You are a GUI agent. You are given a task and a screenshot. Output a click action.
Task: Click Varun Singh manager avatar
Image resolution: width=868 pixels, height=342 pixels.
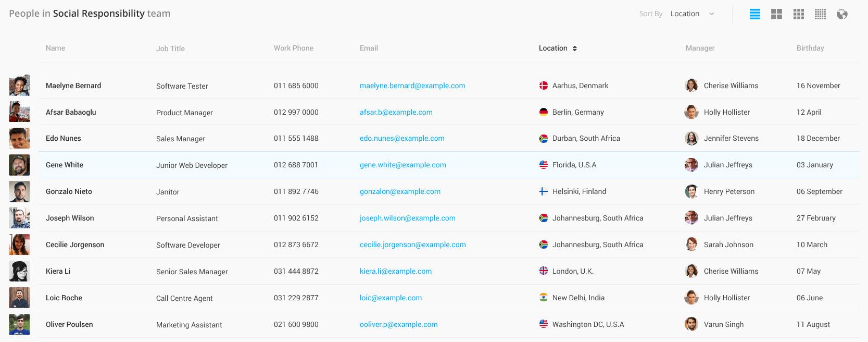691,324
